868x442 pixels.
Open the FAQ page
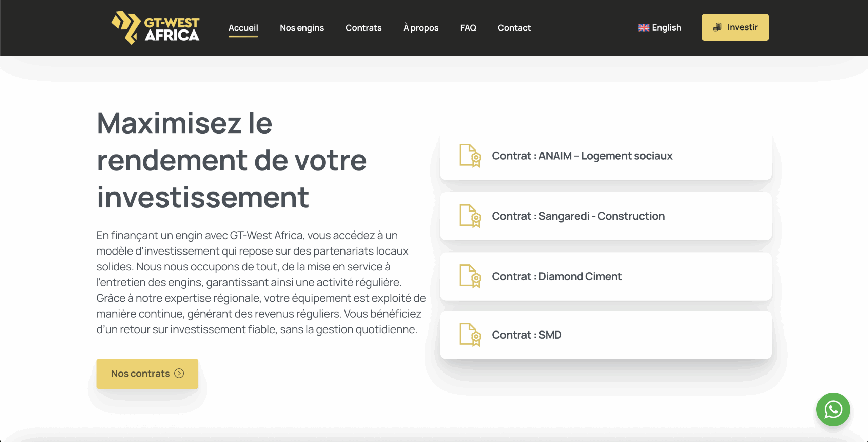point(468,28)
